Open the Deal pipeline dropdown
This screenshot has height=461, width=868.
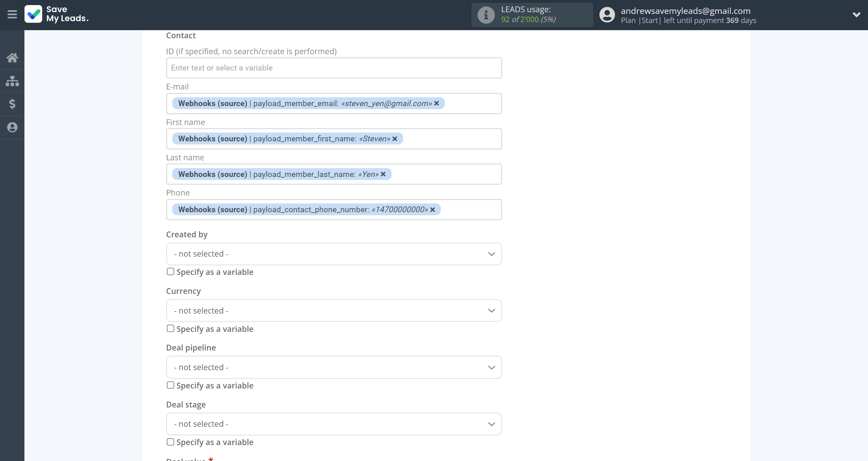point(334,367)
